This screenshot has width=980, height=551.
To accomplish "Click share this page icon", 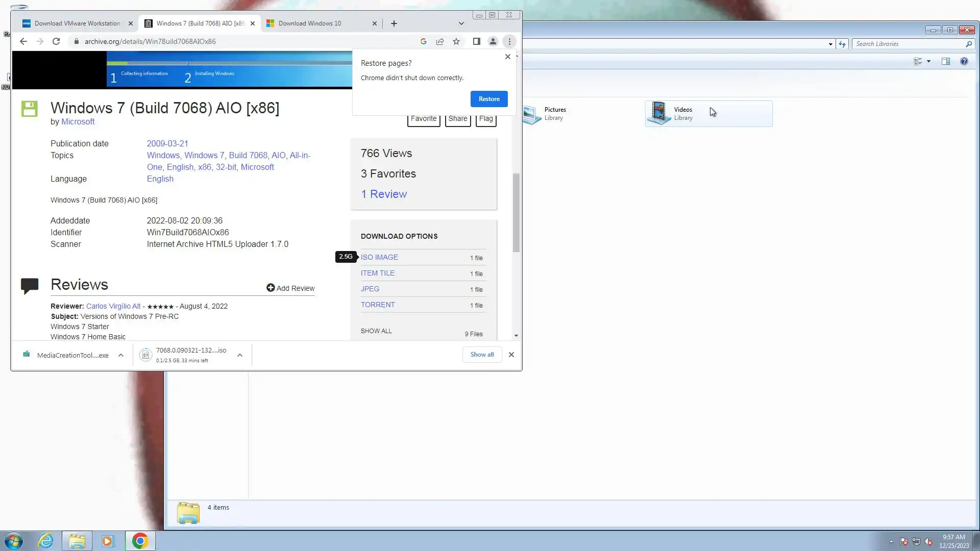I will click(440, 41).
